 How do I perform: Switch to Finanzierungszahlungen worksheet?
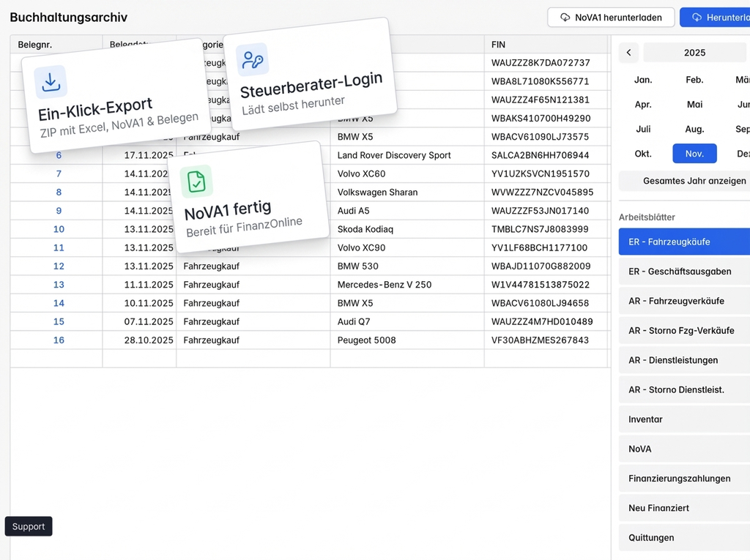[x=684, y=479]
